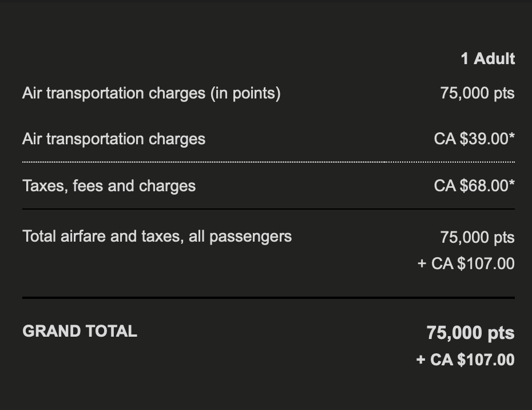This screenshot has width=532, height=410.
Task: Click the dotted divider below air transportation charges
Action: pyautogui.click(x=268, y=163)
